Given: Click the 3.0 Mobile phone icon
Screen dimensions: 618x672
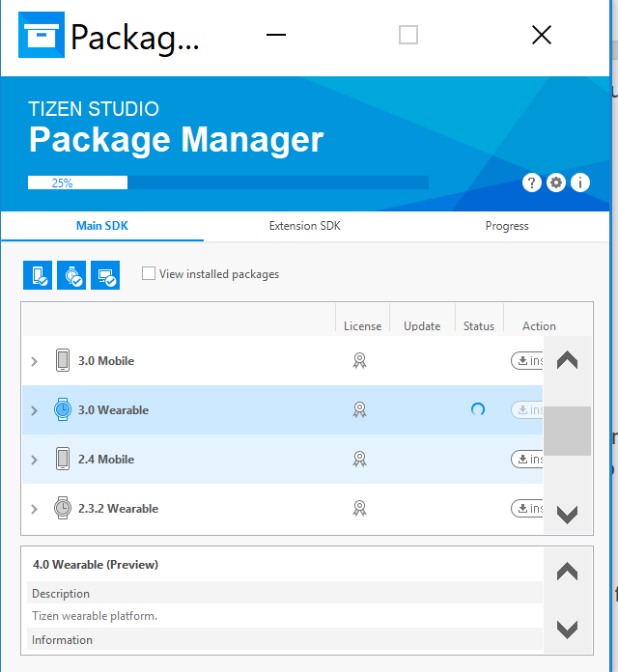Looking at the screenshot, I should click(63, 360).
